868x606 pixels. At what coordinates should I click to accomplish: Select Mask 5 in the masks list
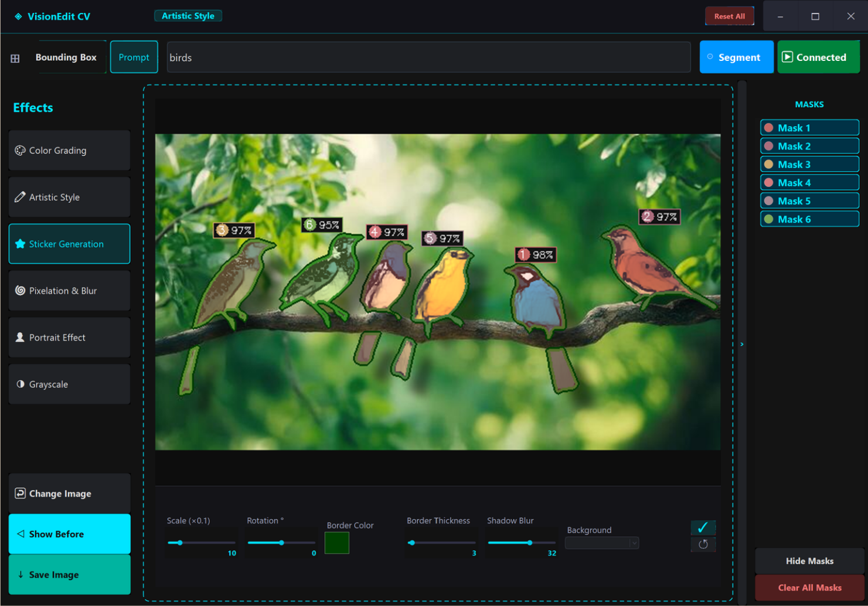pos(809,200)
